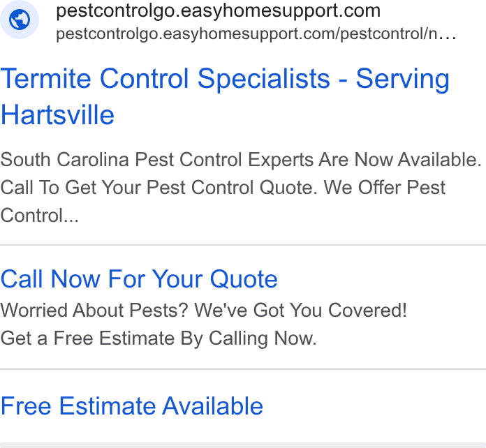
Task: Click the gray bar below Free Estimate Available
Action: pyautogui.click(x=243, y=445)
